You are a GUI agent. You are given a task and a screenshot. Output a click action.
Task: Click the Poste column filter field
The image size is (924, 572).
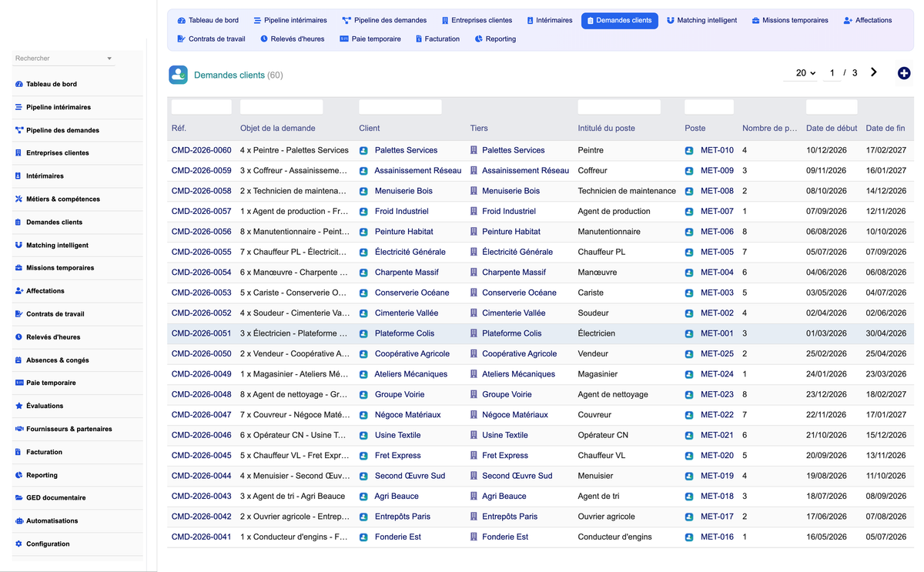click(709, 107)
